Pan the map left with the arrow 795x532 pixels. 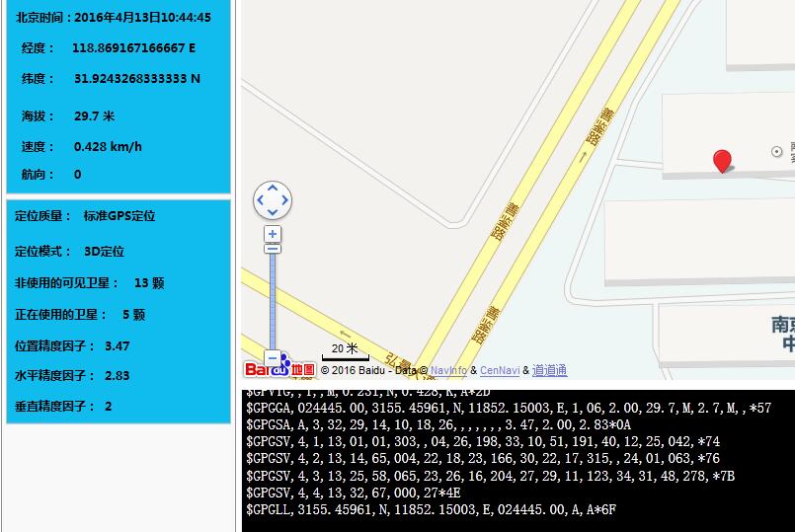coord(261,200)
